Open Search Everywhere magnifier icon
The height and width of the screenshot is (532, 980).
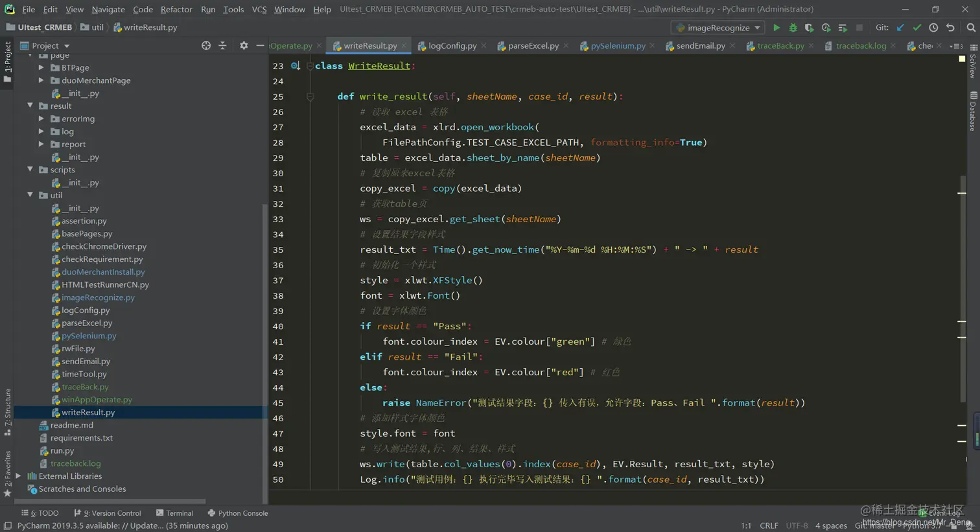click(x=970, y=28)
